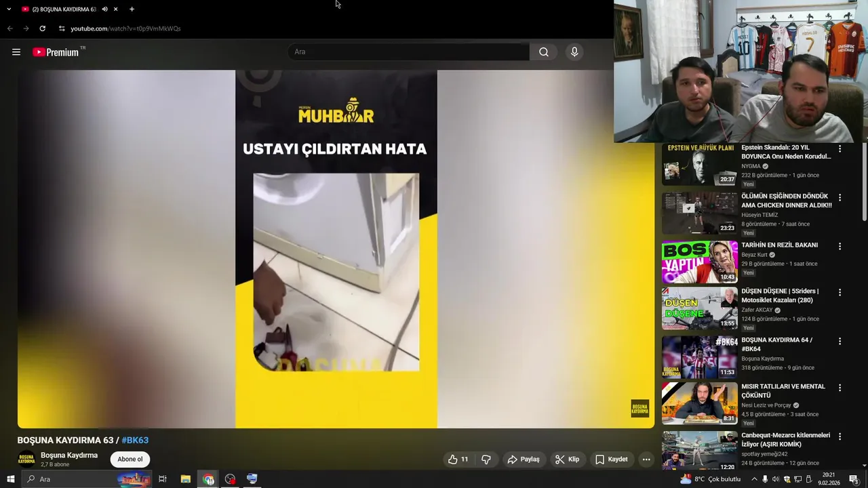Screen dimensions: 868x488
Task: Subscribe with the 'Abone ol' button
Action: pyautogui.click(x=130, y=460)
